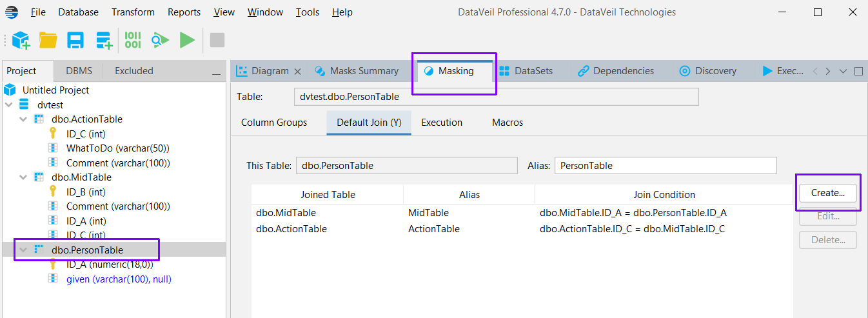Viewport: 868px width, 318px height.
Task: Maximize the editor area with the square icon
Action: click(858, 71)
